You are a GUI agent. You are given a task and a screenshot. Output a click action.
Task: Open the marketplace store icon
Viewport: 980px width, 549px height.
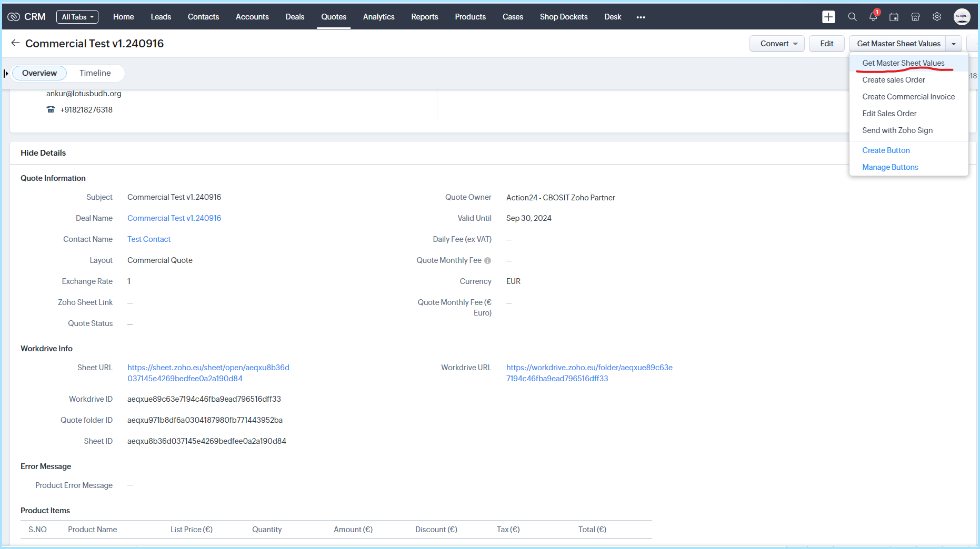click(915, 17)
